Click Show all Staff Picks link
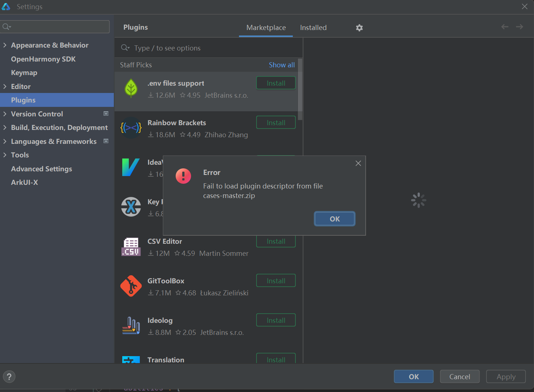 pyautogui.click(x=281, y=65)
